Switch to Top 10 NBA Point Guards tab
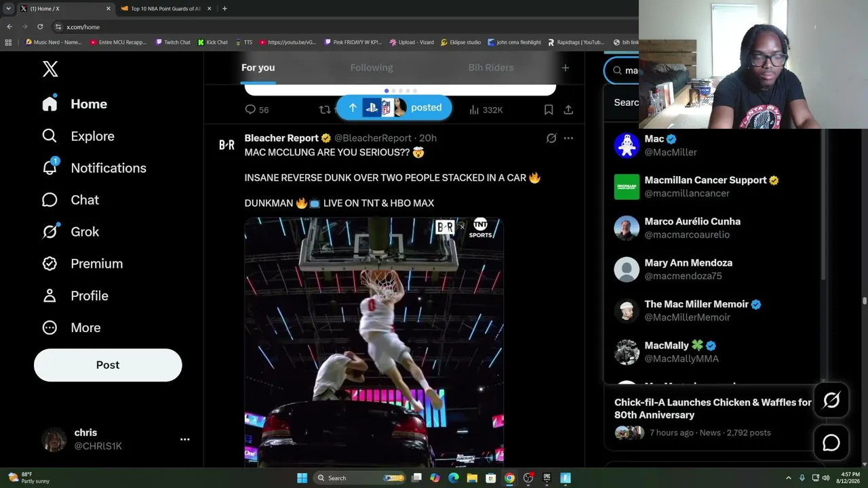Image resolution: width=868 pixels, height=488 pixels. [165, 9]
